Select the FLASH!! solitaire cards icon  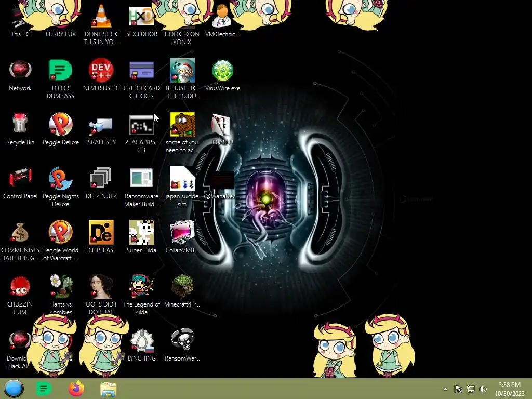tap(222, 129)
